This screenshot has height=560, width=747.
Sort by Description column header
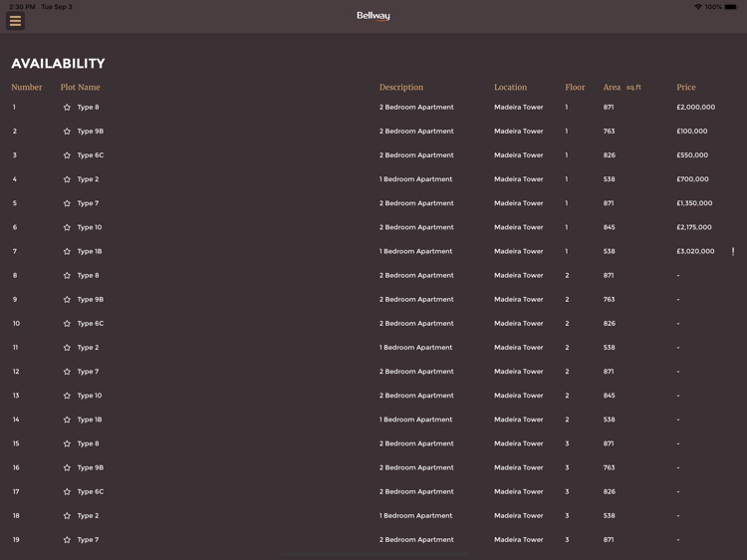click(401, 88)
